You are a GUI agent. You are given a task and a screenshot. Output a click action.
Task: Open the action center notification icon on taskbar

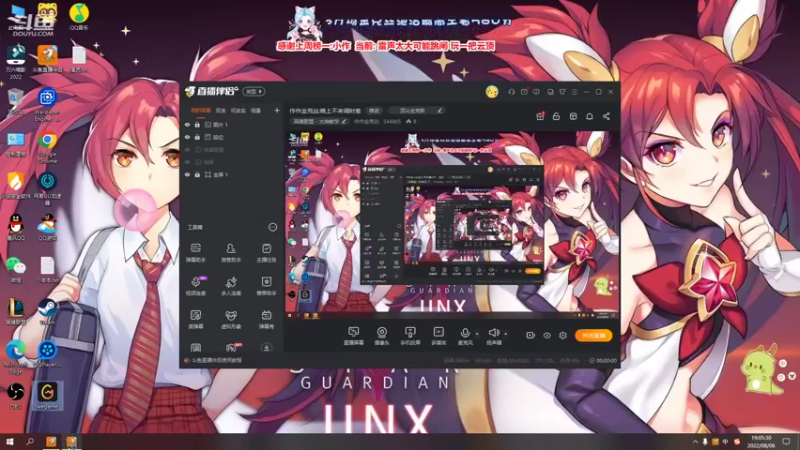point(786,442)
